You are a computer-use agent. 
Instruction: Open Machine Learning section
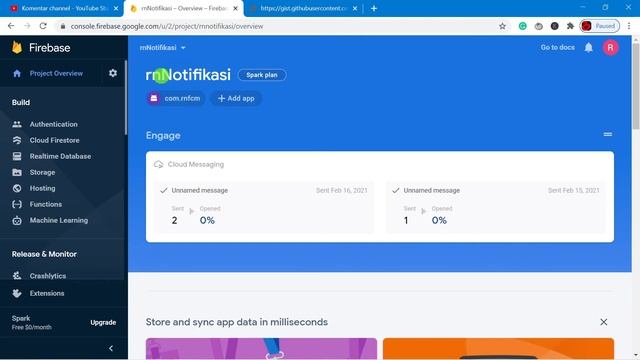click(x=59, y=220)
